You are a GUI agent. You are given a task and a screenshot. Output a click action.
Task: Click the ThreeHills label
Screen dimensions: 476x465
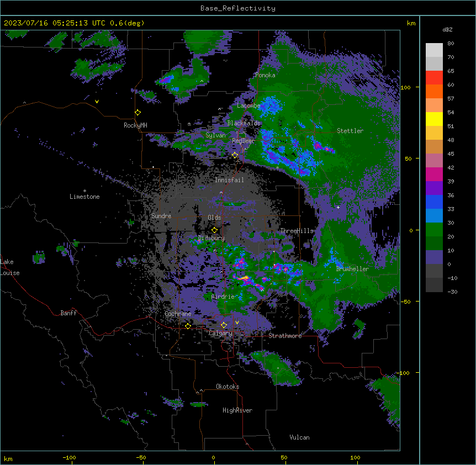tap(297, 231)
